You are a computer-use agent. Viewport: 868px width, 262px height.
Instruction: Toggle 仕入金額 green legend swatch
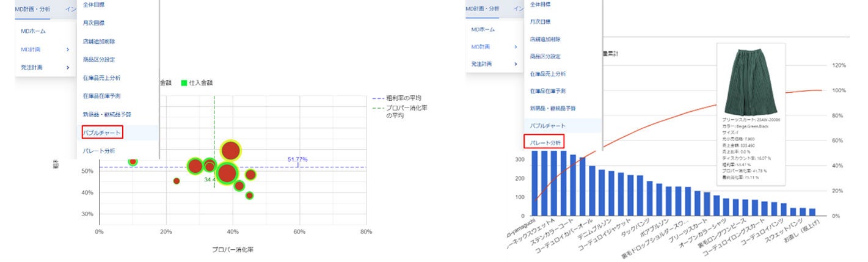(185, 82)
